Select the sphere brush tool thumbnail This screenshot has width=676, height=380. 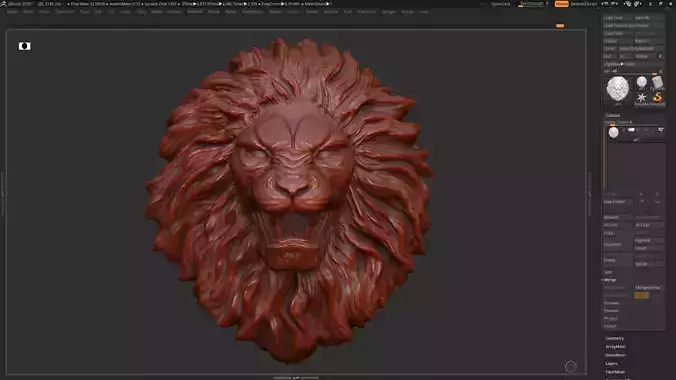pyautogui.click(x=642, y=82)
